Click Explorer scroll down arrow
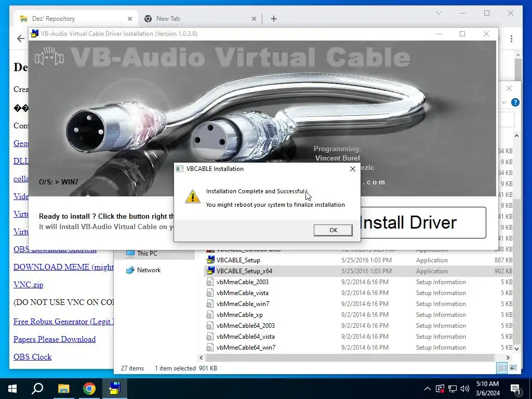 [516, 349]
